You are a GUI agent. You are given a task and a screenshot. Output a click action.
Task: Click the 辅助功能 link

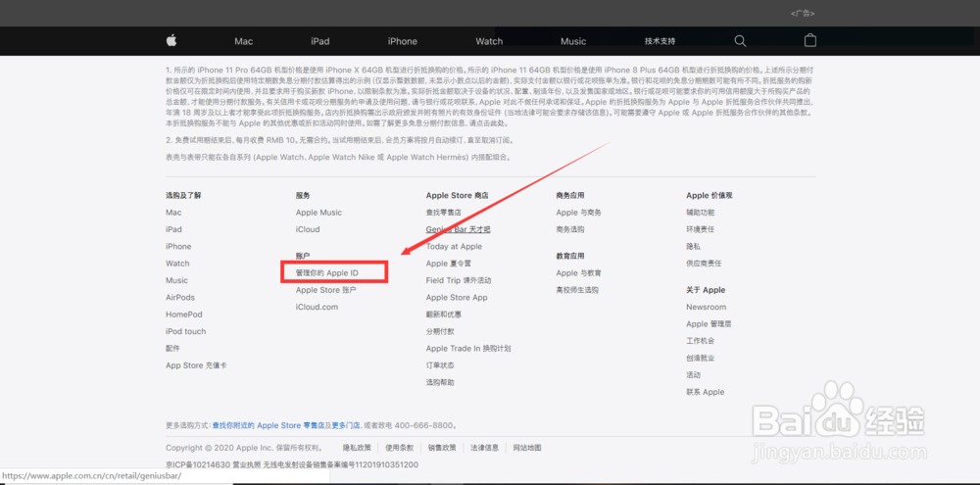pos(700,213)
